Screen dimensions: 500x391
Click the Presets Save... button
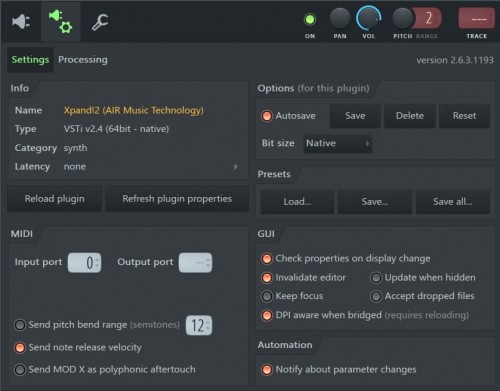pyautogui.click(x=375, y=202)
